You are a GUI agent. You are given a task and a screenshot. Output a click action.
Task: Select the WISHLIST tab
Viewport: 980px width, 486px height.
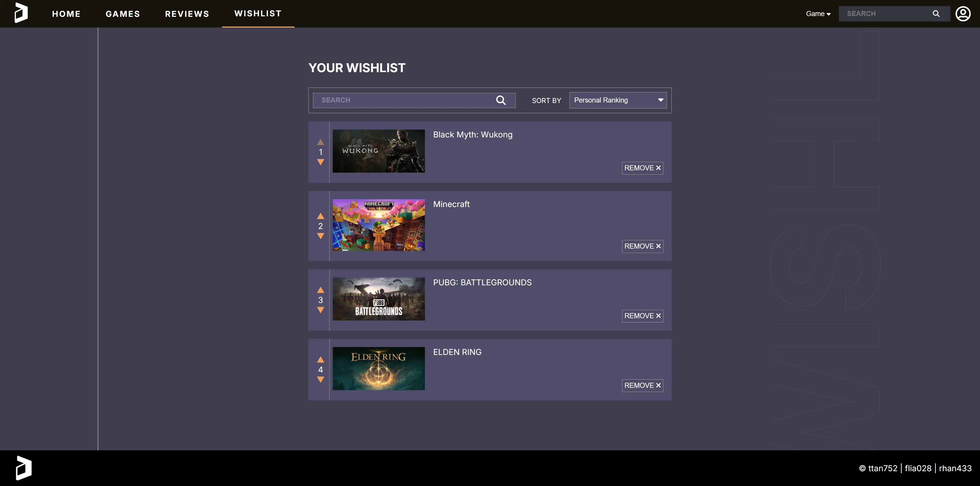(258, 14)
